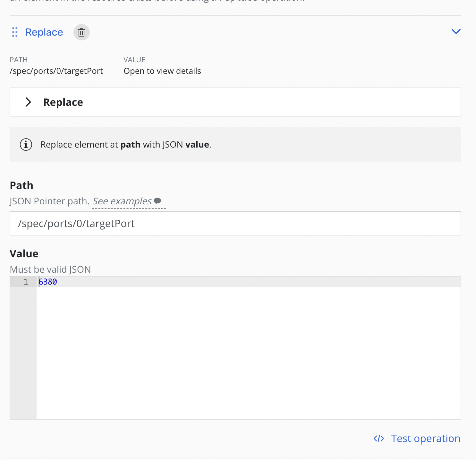
Task: Click the comment bubble after See examples
Action: click(x=158, y=201)
